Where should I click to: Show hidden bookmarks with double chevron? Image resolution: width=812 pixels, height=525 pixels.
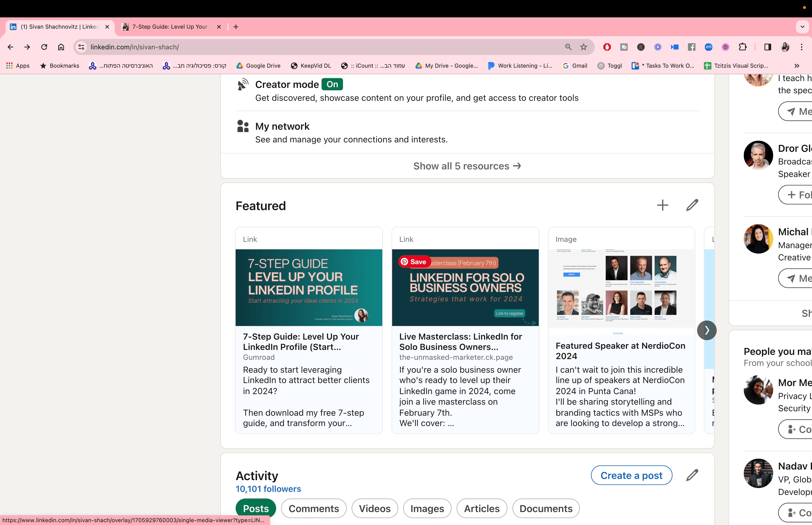click(x=797, y=66)
